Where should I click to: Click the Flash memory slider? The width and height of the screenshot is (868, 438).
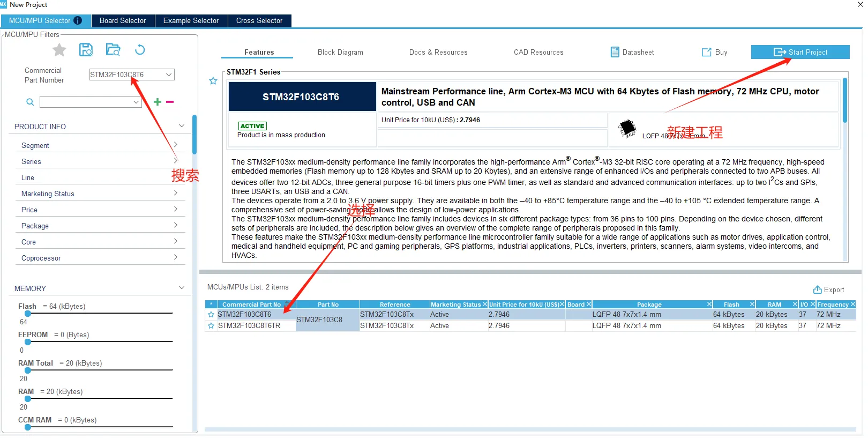click(96, 313)
